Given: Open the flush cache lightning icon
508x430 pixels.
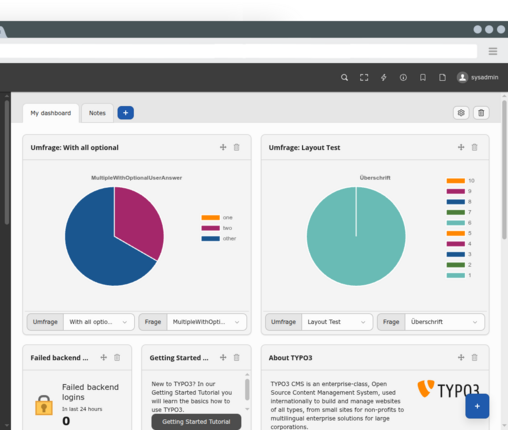Looking at the screenshot, I should (x=384, y=77).
